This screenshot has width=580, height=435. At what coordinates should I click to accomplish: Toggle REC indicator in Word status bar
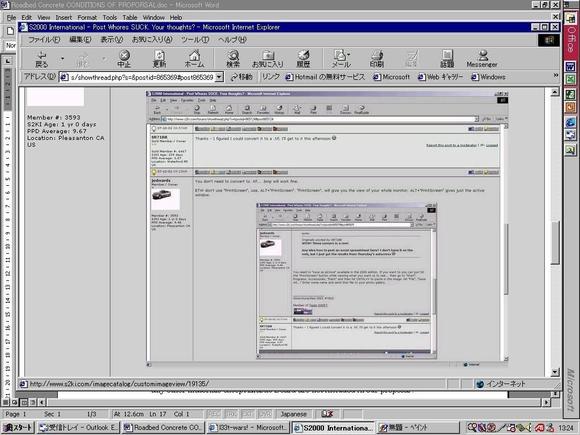coord(213,414)
